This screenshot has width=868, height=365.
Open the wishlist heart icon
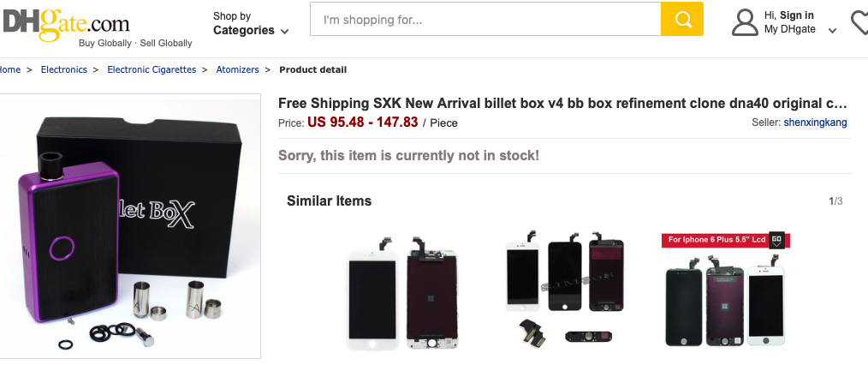(859, 22)
